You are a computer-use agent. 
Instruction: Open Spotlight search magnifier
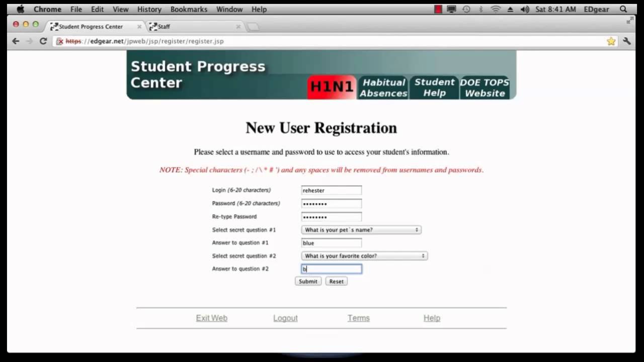coord(623,9)
